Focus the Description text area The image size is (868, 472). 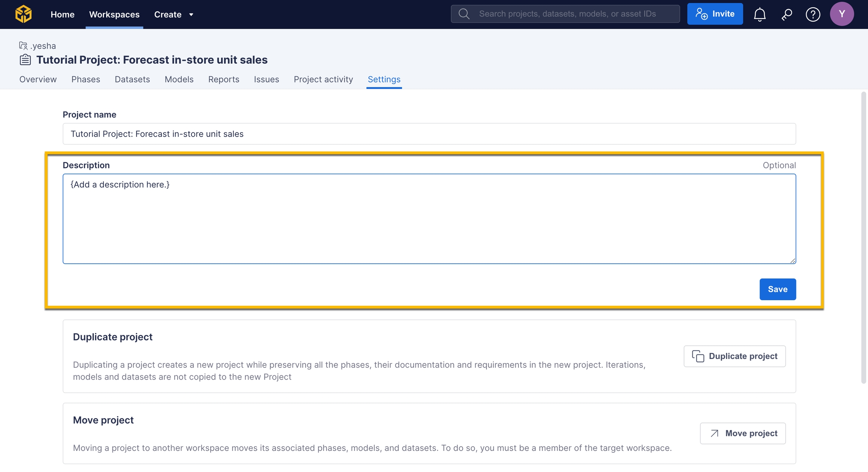click(429, 218)
